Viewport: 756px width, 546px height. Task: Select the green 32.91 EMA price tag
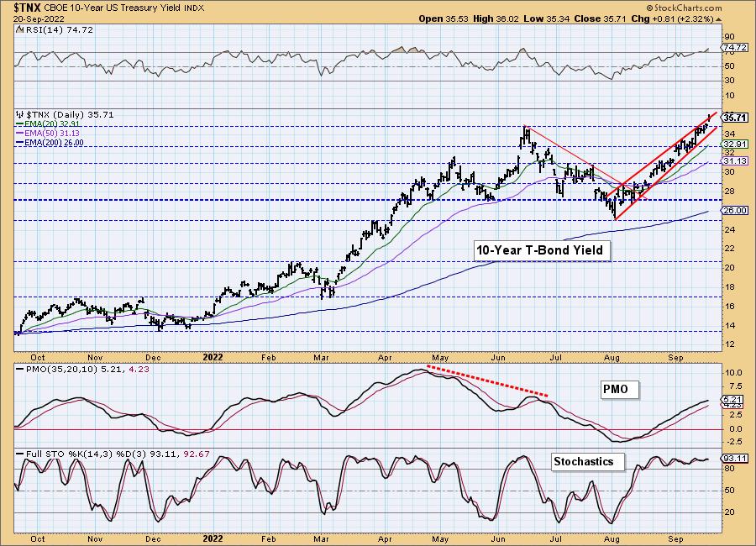(735, 144)
